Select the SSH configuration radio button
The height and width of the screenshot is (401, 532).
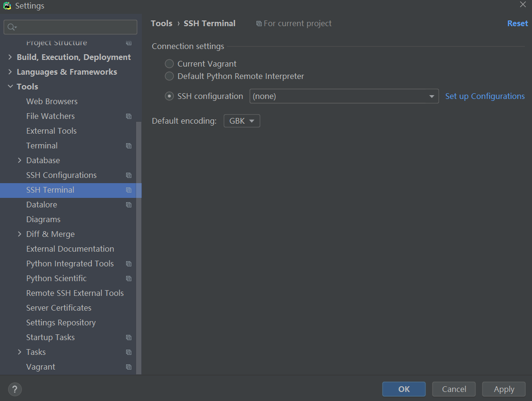pyautogui.click(x=169, y=97)
